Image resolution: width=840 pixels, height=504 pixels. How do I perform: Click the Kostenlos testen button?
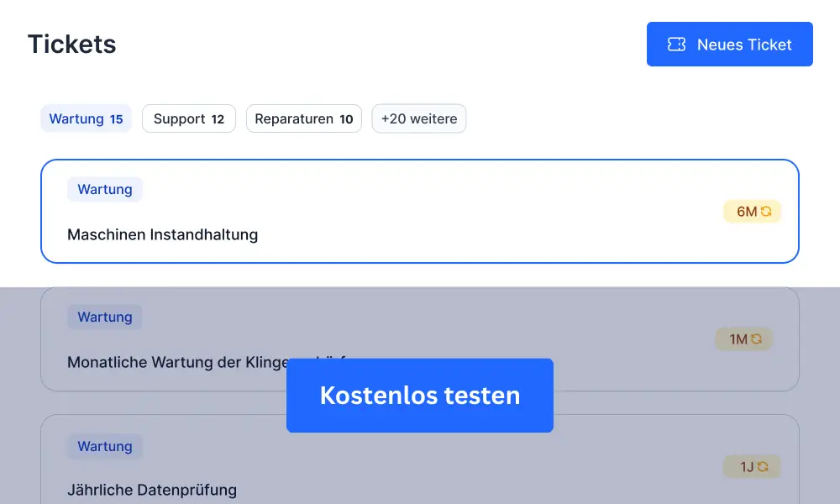tap(420, 395)
